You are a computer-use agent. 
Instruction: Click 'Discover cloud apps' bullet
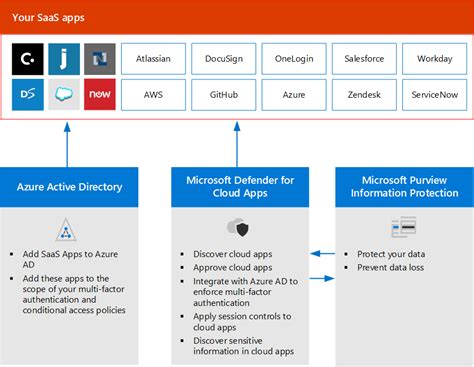point(233,254)
